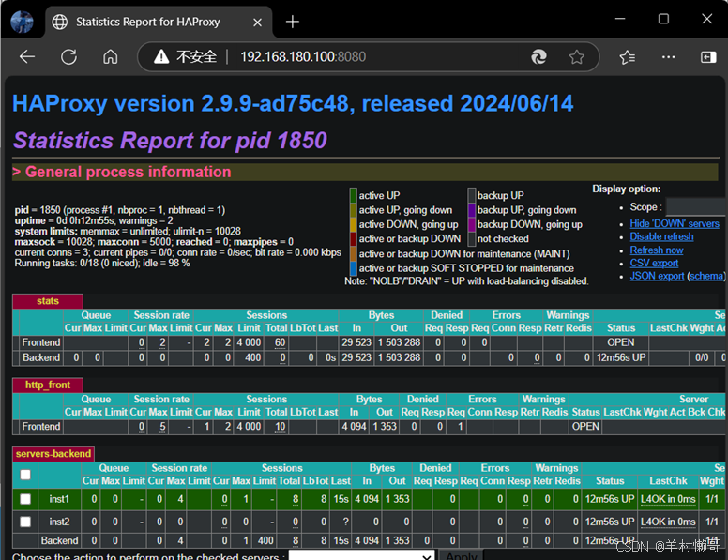Check the inst2 server checkbox

coord(25,522)
